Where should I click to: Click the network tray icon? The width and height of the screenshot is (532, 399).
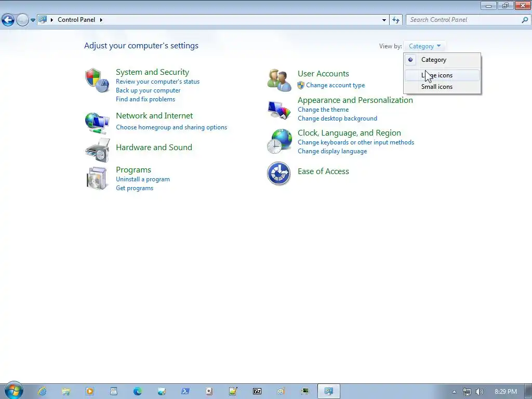467,392
